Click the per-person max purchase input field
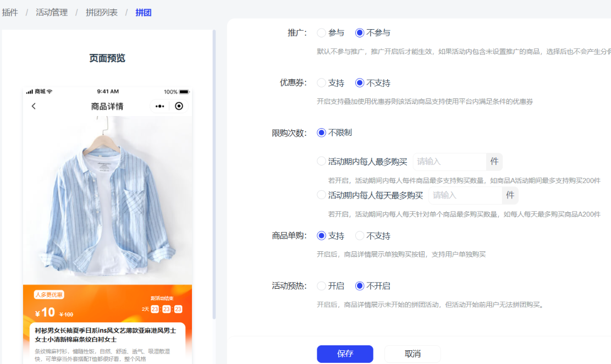The height and width of the screenshot is (364, 611). coord(449,162)
